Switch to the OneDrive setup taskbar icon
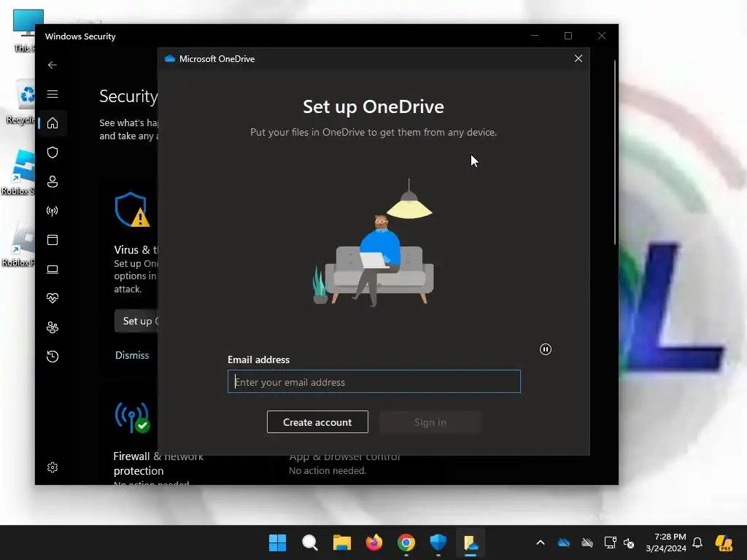This screenshot has height=560, width=747. click(x=471, y=542)
